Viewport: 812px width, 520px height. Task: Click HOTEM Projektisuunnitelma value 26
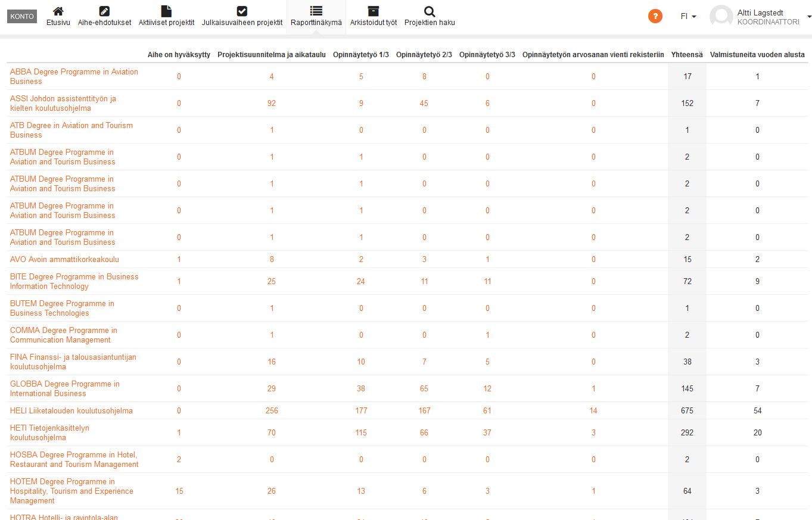[272, 491]
